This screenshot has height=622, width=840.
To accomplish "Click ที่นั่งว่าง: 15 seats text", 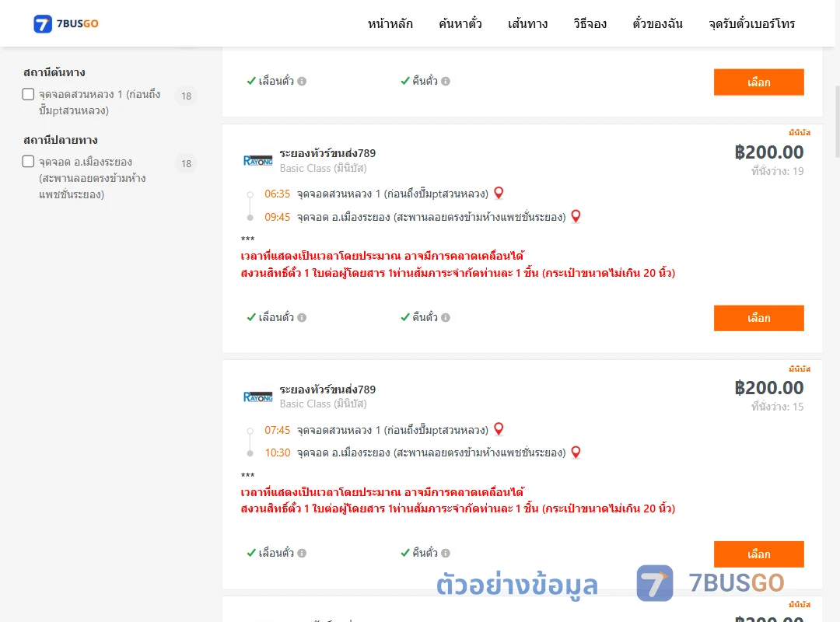I will [777, 407].
